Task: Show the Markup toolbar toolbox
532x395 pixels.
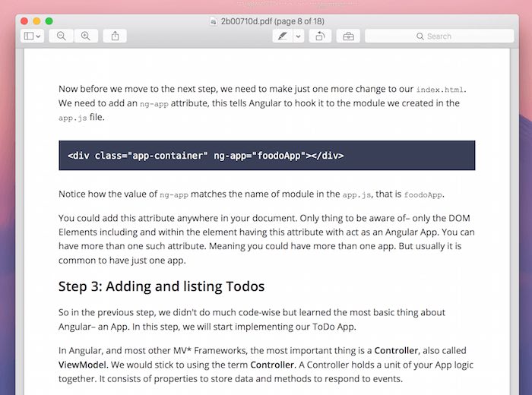Action: (348, 36)
